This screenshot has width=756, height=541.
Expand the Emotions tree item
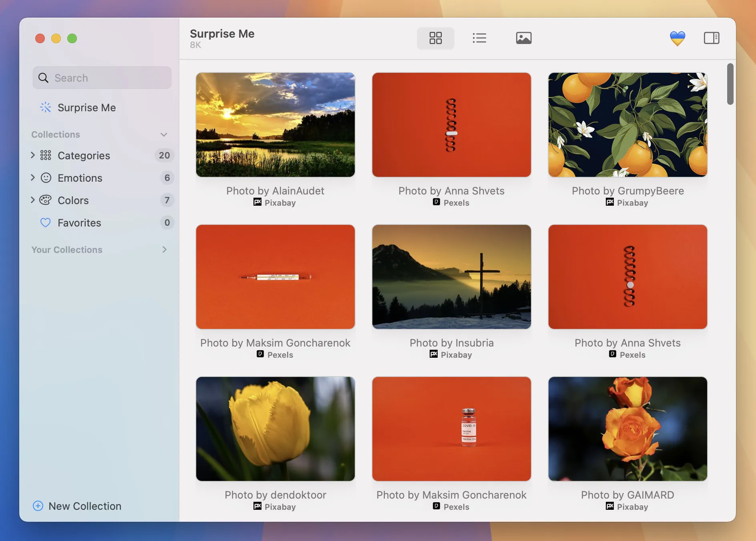(33, 177)
